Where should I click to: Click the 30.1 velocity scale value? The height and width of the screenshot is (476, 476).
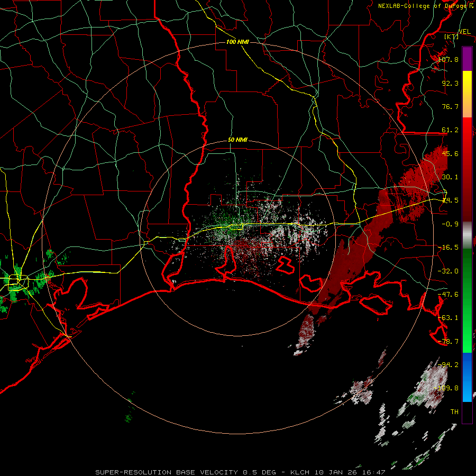click(450, 177)
